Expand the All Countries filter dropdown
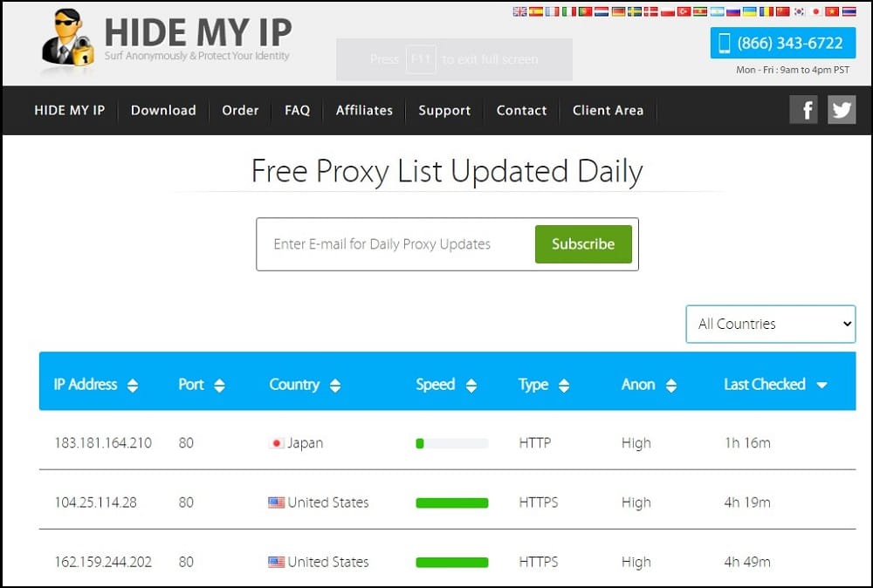 pyautogui.click(x=771, y=324)
